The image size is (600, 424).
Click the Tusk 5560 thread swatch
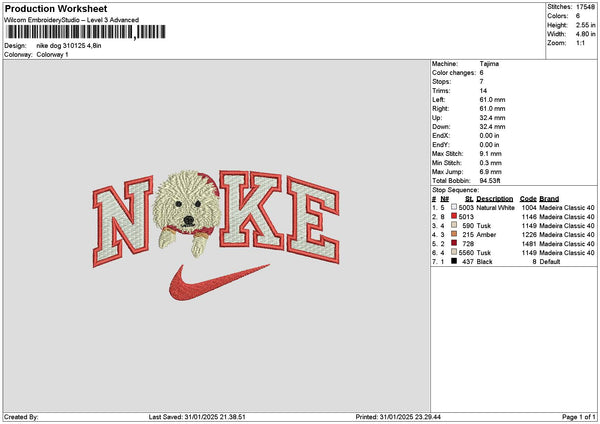click(454, 253)
